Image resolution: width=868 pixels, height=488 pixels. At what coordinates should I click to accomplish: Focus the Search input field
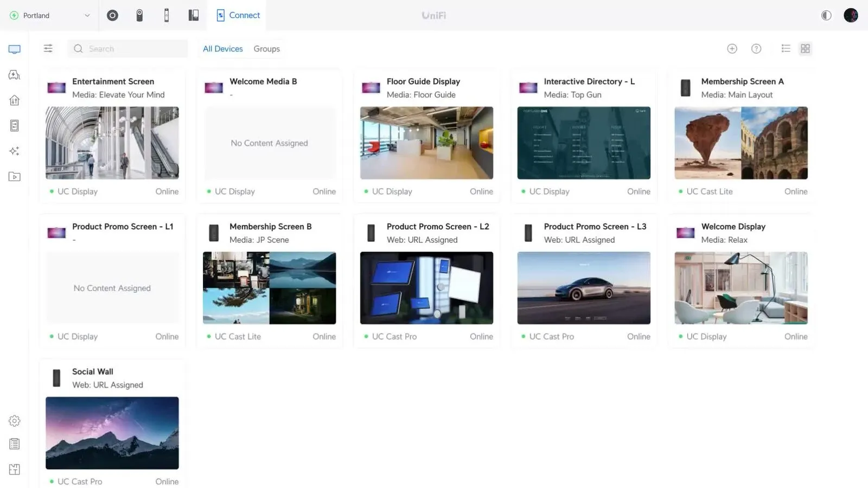tap(128, 49)
